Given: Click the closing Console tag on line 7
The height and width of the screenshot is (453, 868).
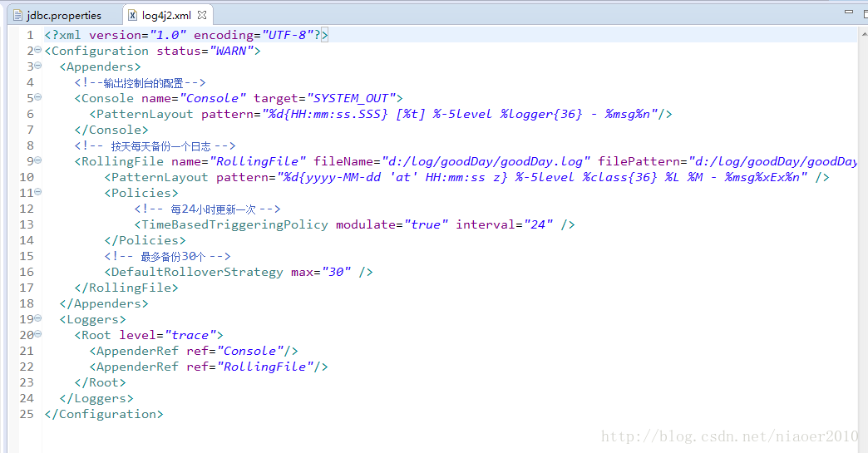Looking at the screenshot, I should [111, 130].
